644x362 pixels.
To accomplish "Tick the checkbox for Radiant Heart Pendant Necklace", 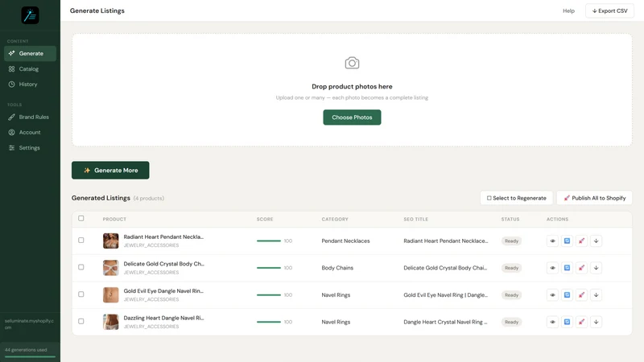I will click(x=81, y=240).
